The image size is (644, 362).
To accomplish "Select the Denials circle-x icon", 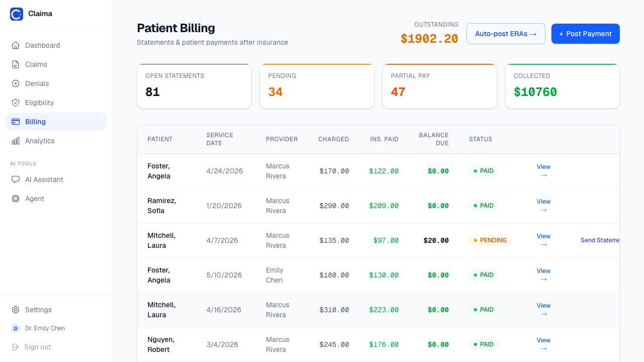I will pos(16,83).
